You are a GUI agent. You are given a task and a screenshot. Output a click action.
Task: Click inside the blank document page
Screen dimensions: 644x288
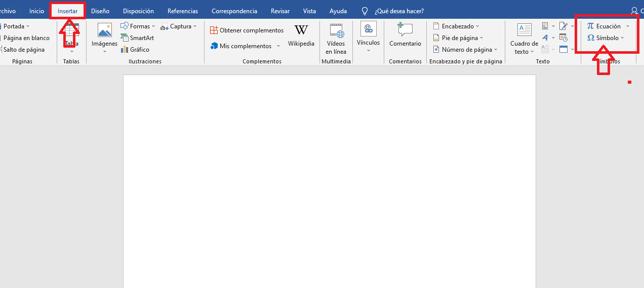pyautogui.click(x=329, y=182)
